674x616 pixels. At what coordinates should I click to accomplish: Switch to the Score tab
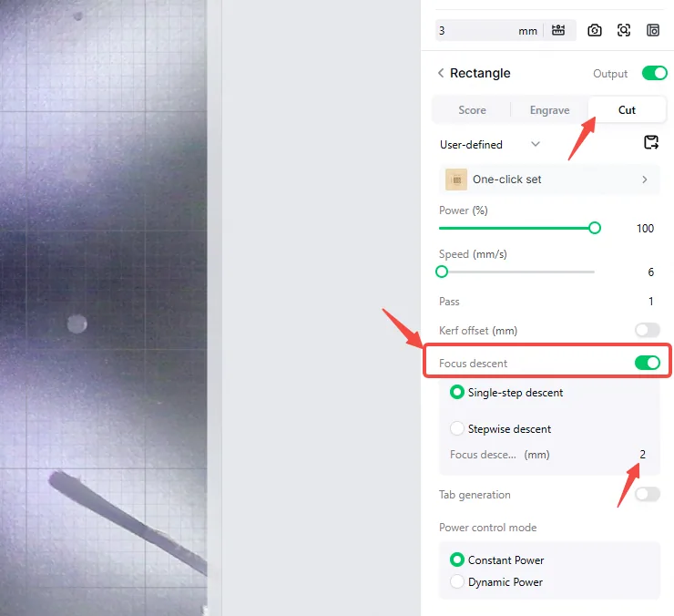472,110
